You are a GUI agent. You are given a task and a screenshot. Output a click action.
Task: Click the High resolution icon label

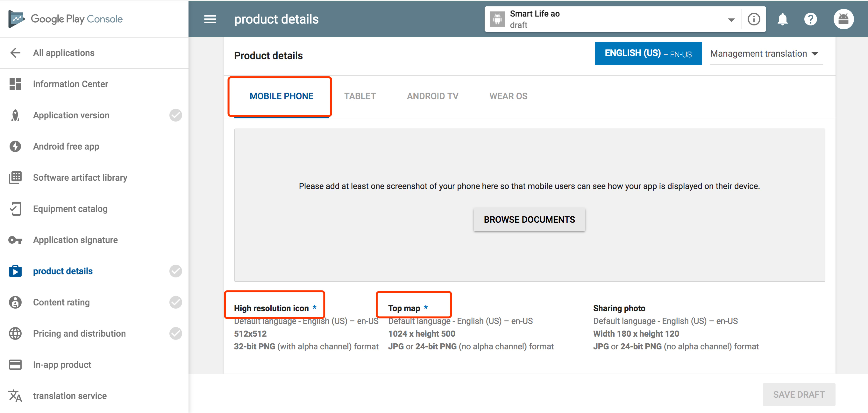coord(271,308)
